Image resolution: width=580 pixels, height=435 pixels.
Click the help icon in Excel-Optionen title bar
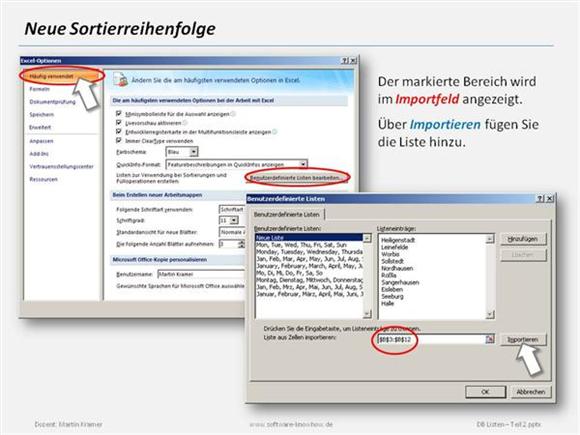(345, 60)
